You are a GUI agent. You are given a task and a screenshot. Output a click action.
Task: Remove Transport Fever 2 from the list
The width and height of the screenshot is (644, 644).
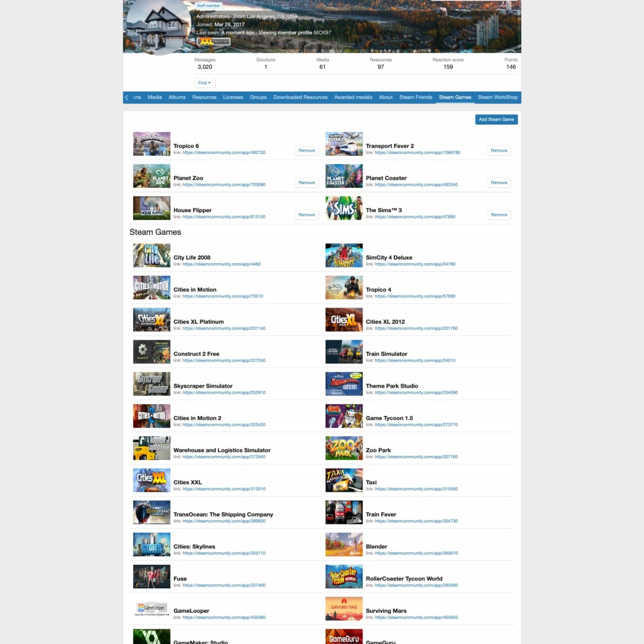coord(499,150)
